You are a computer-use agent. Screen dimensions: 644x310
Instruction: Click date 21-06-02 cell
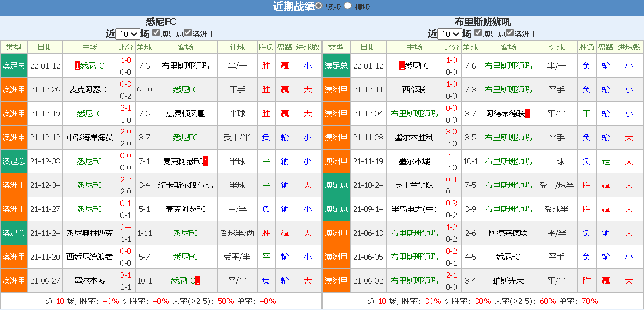(x=368, y=281)
